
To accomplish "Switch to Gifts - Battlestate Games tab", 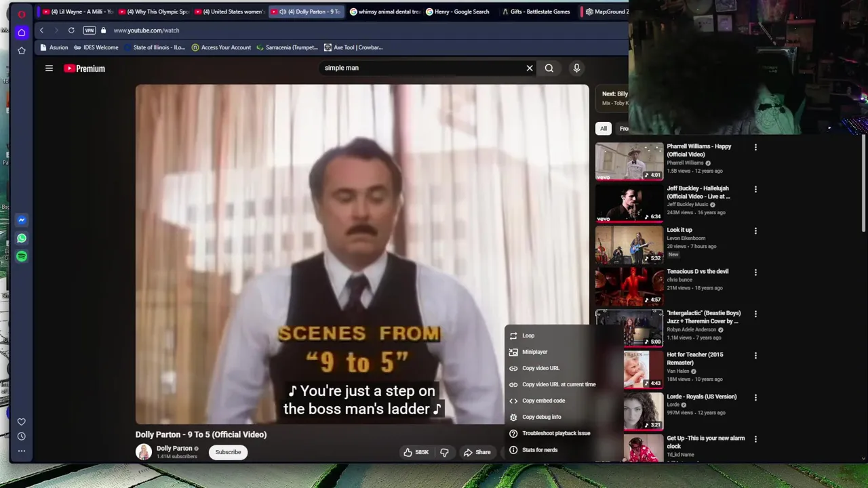I will 536,12.
